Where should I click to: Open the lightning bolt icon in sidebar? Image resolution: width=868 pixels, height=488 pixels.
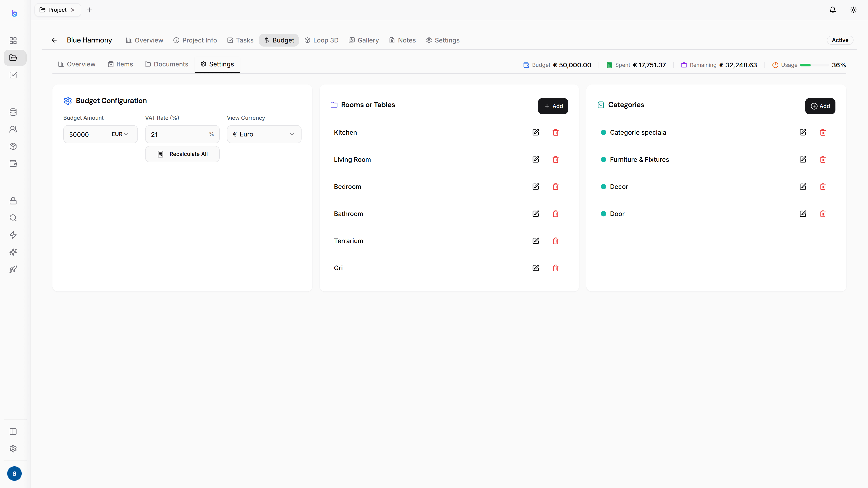coord(13,235)
